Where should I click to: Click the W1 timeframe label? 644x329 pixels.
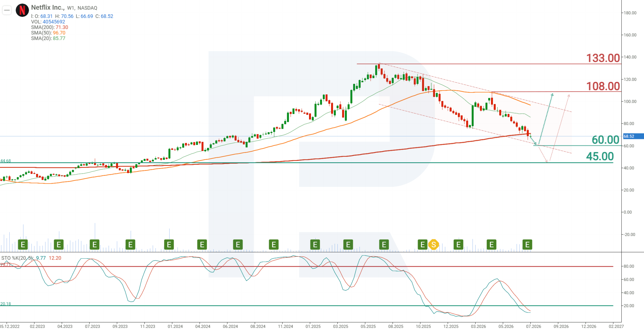pyautogui.click(x=71, y=8)
